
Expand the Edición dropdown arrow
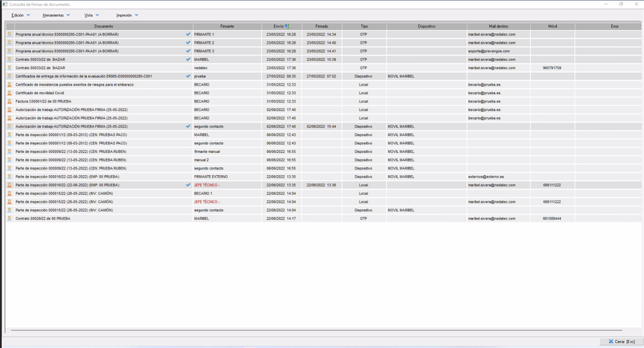(x=28, y=15)
